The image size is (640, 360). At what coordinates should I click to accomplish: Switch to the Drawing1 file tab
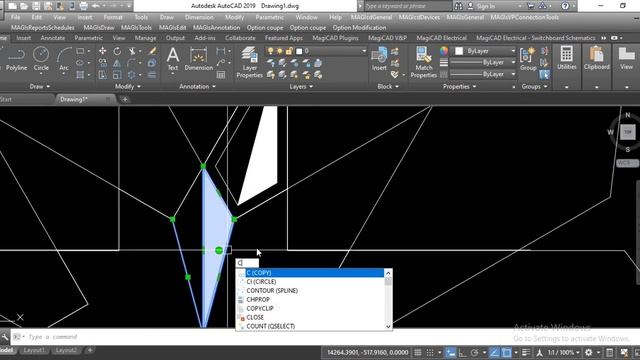74,99
